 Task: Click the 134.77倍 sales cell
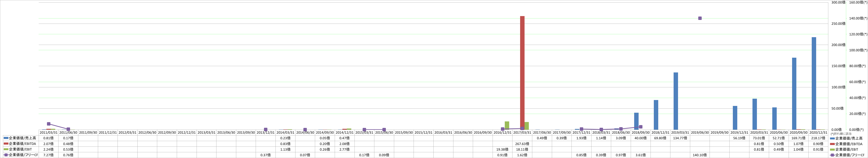point(680,138)
